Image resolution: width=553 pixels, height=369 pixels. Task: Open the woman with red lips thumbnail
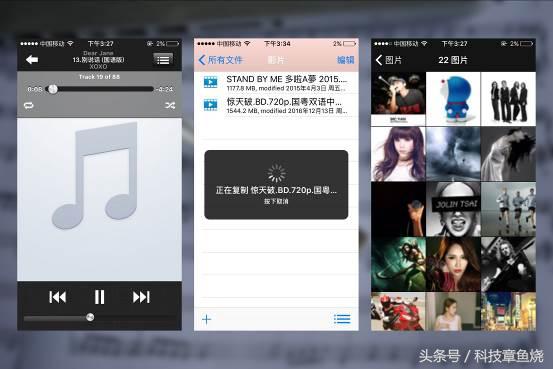click(453, 264)
